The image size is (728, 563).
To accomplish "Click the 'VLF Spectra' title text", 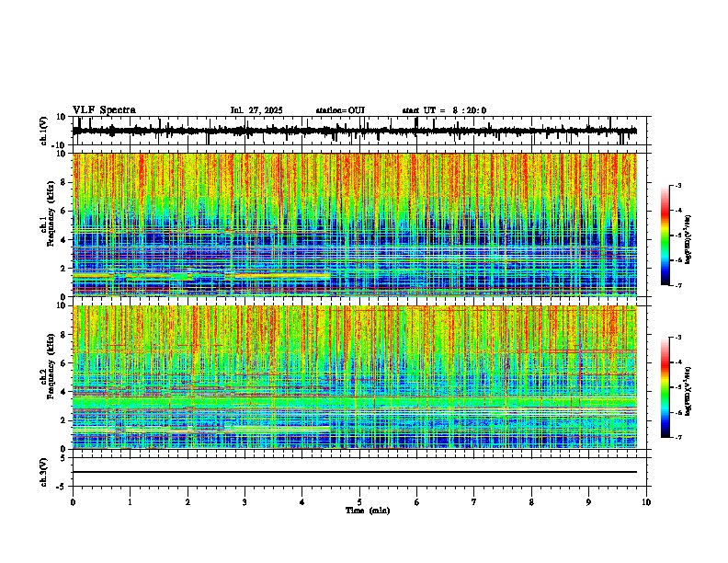I will tap(104, 110).
